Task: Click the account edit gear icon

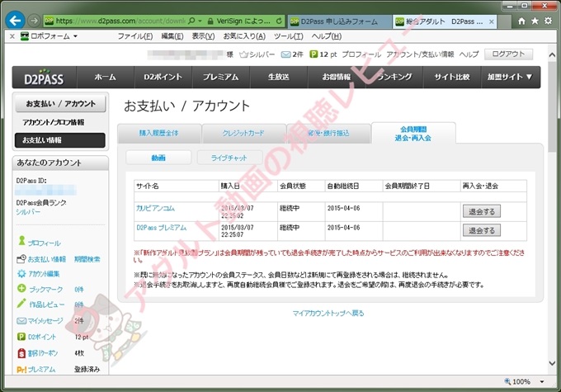Action: (x=21, y=274)
